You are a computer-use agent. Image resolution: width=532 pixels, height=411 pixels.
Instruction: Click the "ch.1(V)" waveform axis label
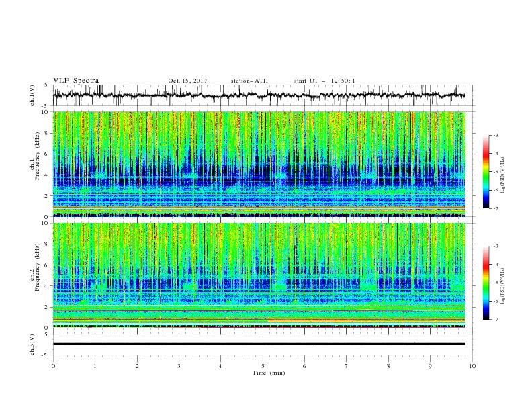coord(32,95)
